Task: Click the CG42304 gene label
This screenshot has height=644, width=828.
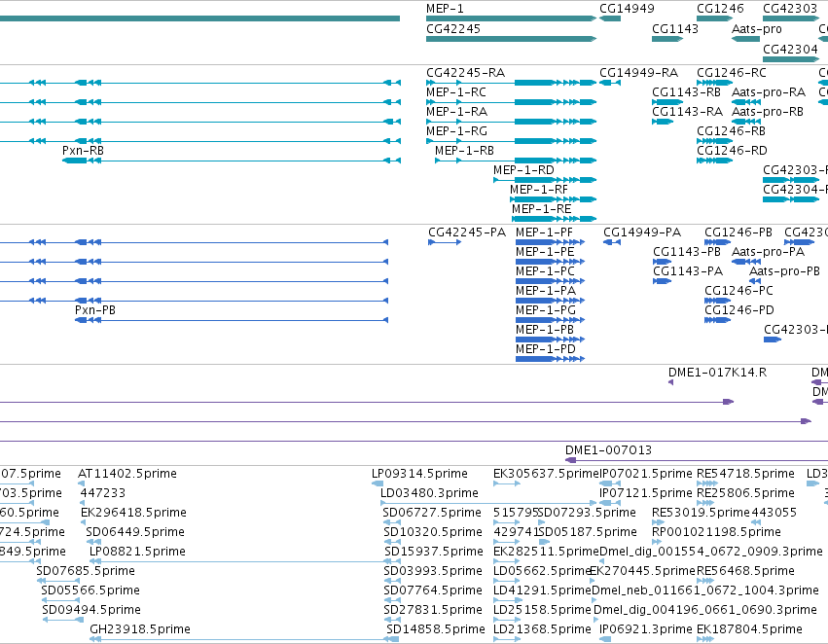Action: 790,49
